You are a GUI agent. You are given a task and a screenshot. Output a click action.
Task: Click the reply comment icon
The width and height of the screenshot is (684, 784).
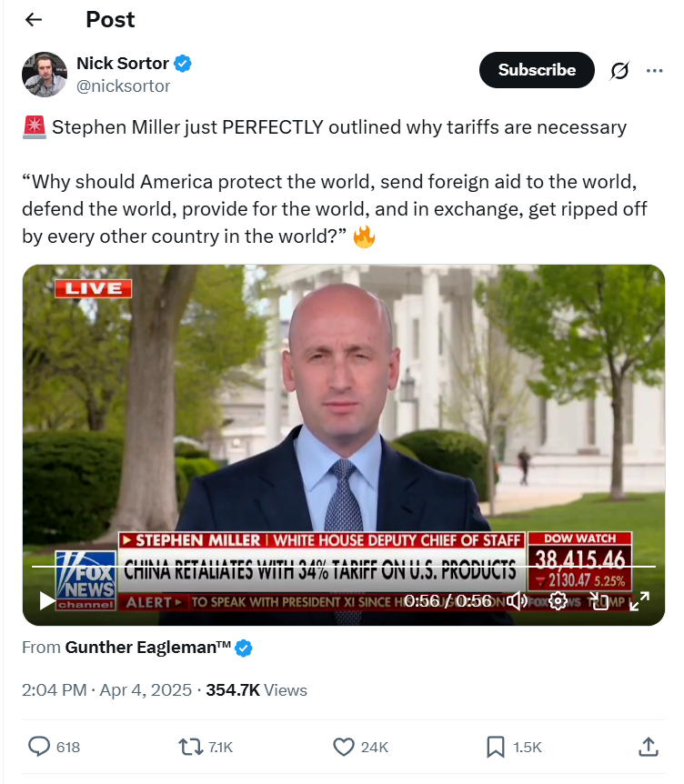point(38,747)
